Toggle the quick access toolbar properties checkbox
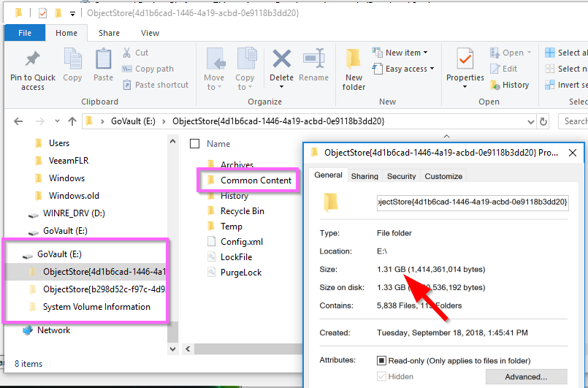Screen dimensions: 588x388 click(x=43, y=13)
